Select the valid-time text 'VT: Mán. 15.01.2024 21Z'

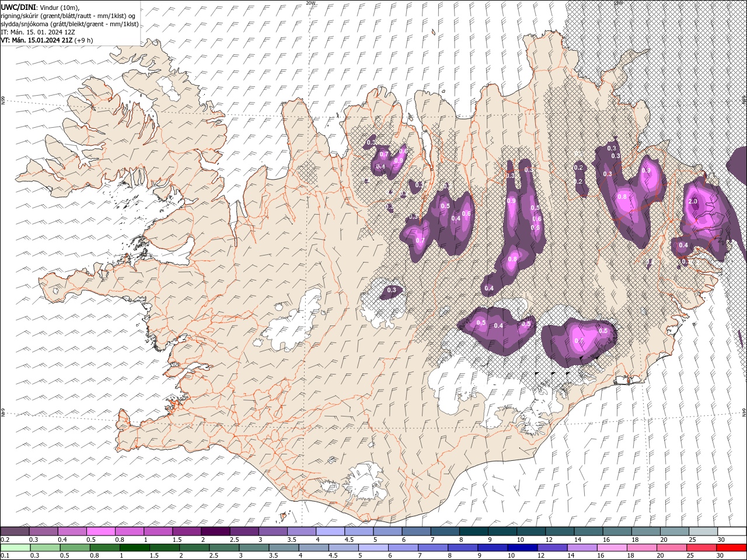click(36, 40)
